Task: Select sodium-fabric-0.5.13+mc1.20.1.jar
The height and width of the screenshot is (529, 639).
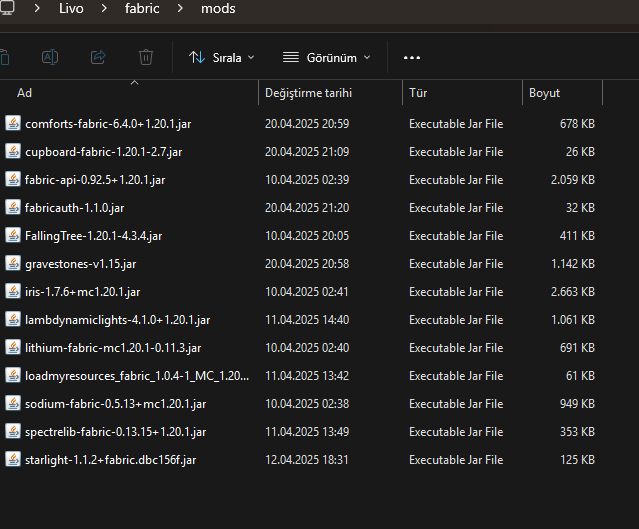Action: click(115, 404)
